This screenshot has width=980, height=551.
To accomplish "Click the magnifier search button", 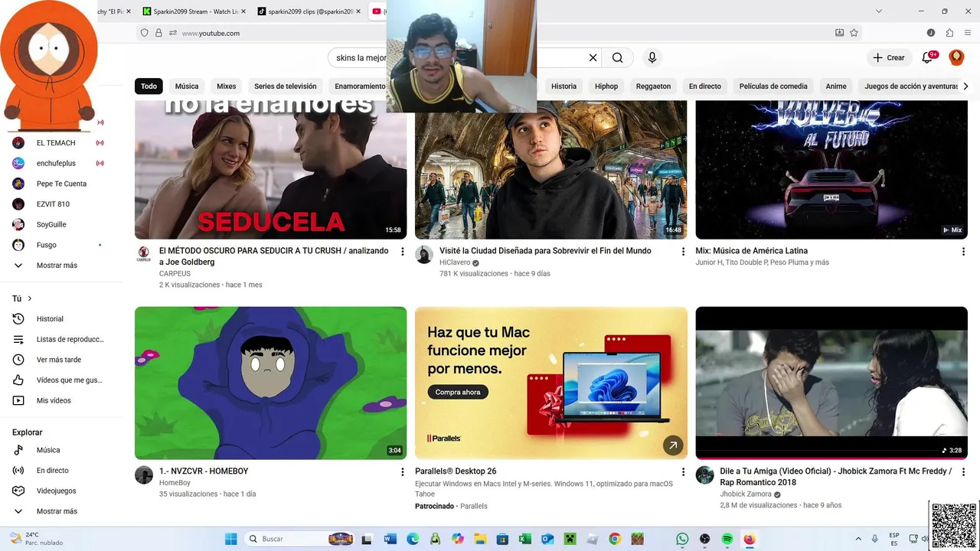I will (617, 57).
